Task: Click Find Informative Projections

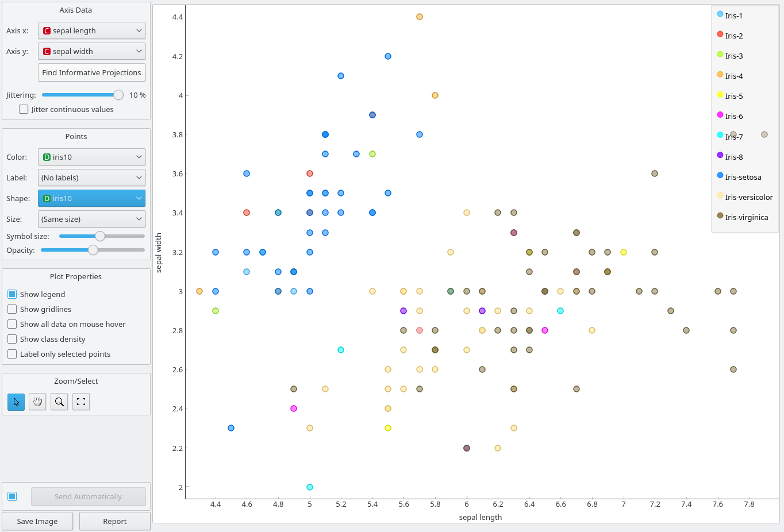Action: [91, 72]
